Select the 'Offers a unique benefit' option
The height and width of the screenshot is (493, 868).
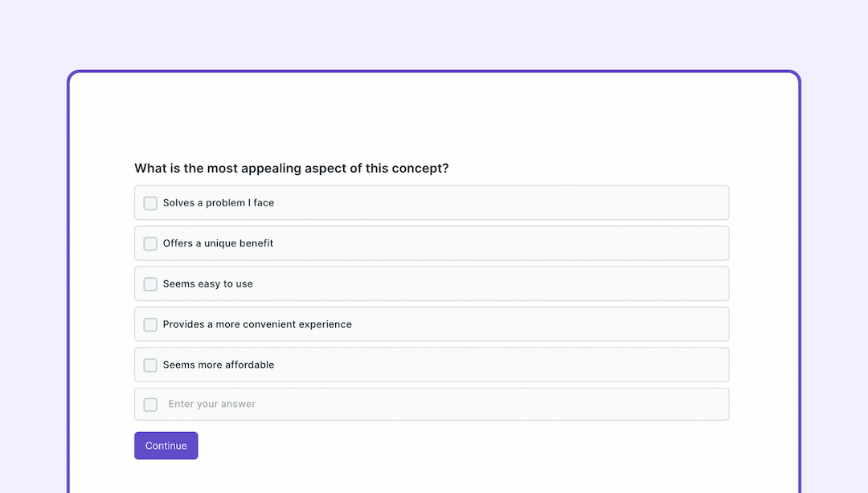432,242
